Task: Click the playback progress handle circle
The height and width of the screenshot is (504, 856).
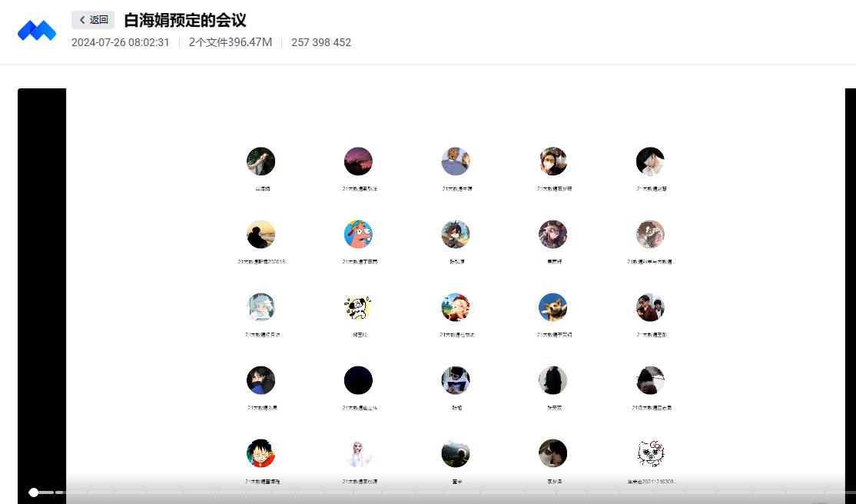Action: [34, 492]
